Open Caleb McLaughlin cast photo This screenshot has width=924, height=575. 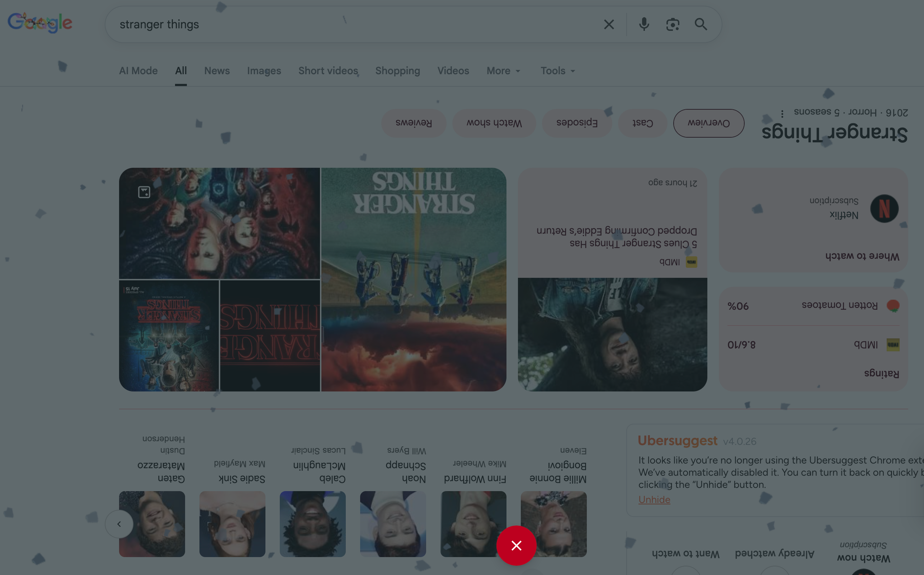[313, 524]
